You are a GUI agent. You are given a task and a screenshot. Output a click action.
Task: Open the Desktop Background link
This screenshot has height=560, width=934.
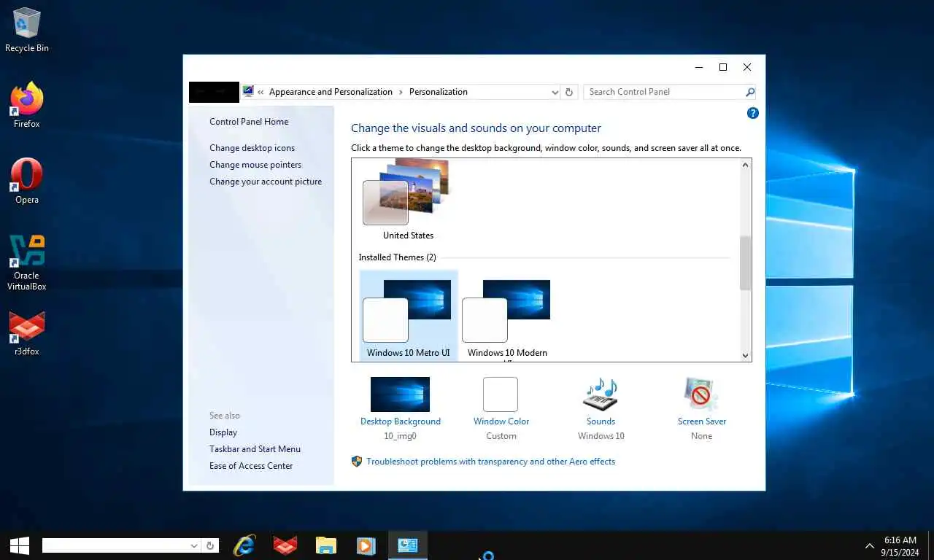tap(401, 421)
